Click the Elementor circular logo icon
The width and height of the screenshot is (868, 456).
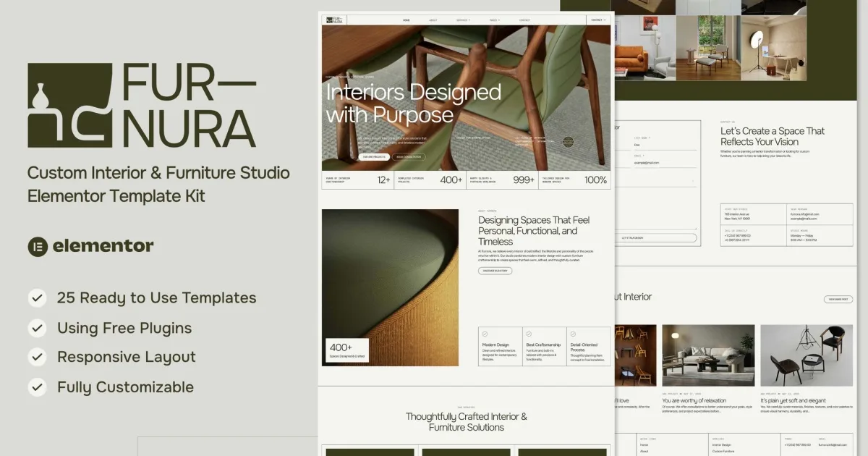click(38, 246)
